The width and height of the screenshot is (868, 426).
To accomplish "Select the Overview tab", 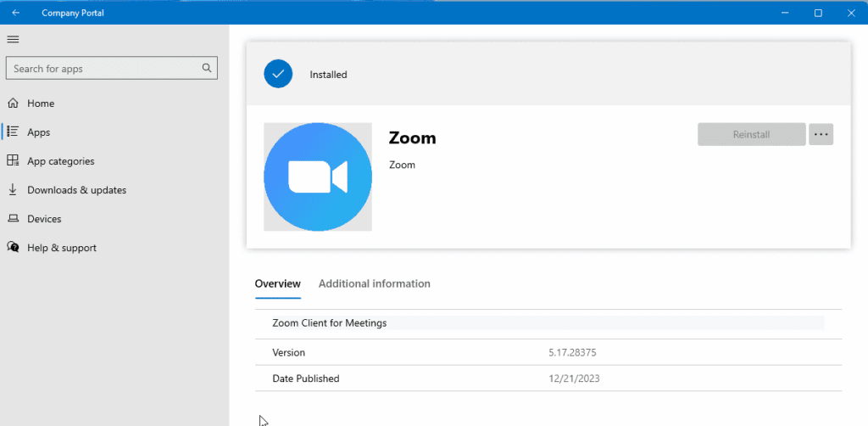I will (277, 283).
